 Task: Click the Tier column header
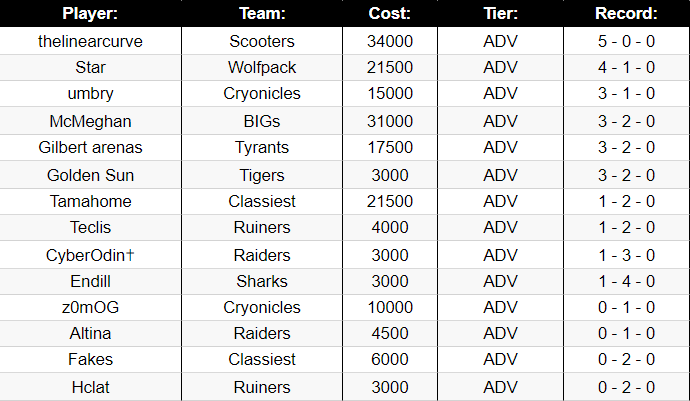pyautogui.click(x=500, y=13)
